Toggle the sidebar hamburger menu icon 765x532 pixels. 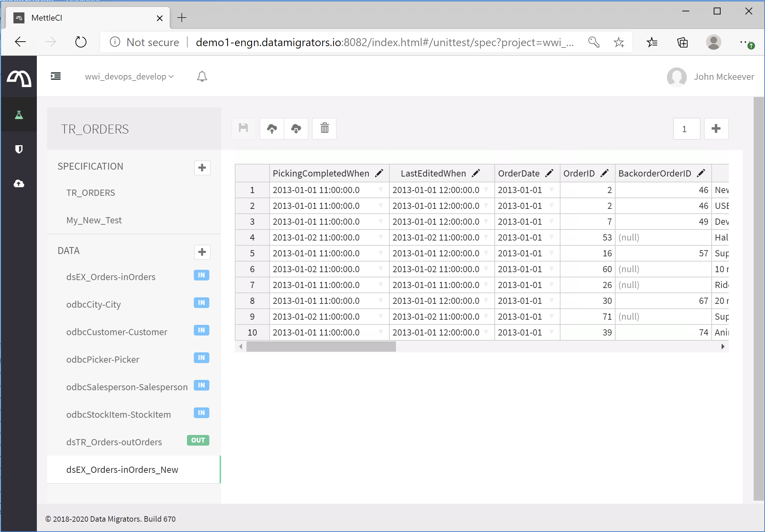click(56, 76)
